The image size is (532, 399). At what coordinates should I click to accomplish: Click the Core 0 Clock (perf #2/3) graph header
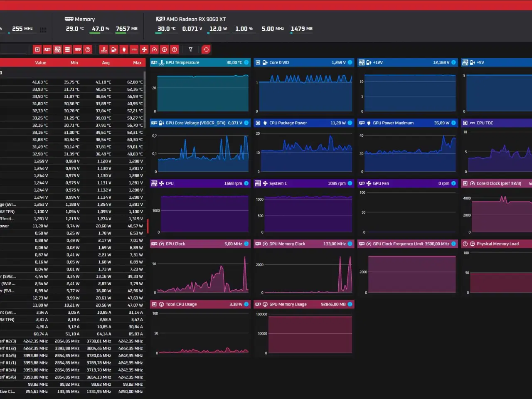(x=496, y=183)
